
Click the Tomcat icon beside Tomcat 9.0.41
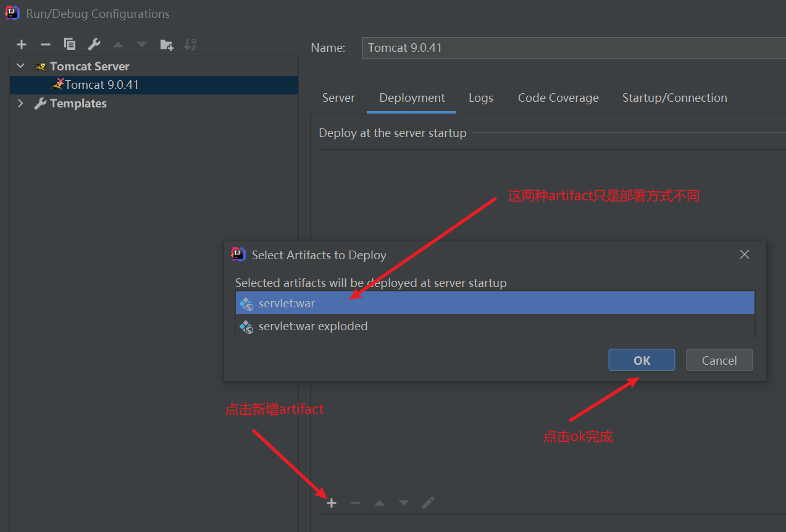pyautogui.click(x=58, y=84)
